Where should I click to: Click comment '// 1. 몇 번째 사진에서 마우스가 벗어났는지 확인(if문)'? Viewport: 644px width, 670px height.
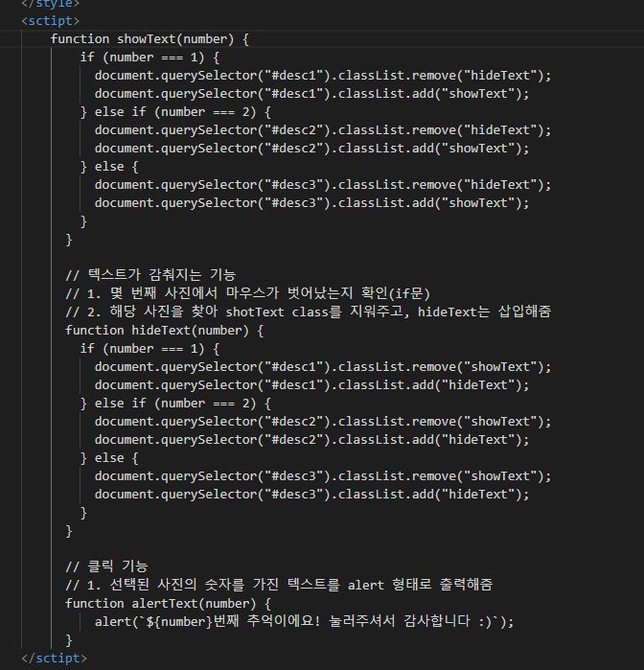[248, 293]
